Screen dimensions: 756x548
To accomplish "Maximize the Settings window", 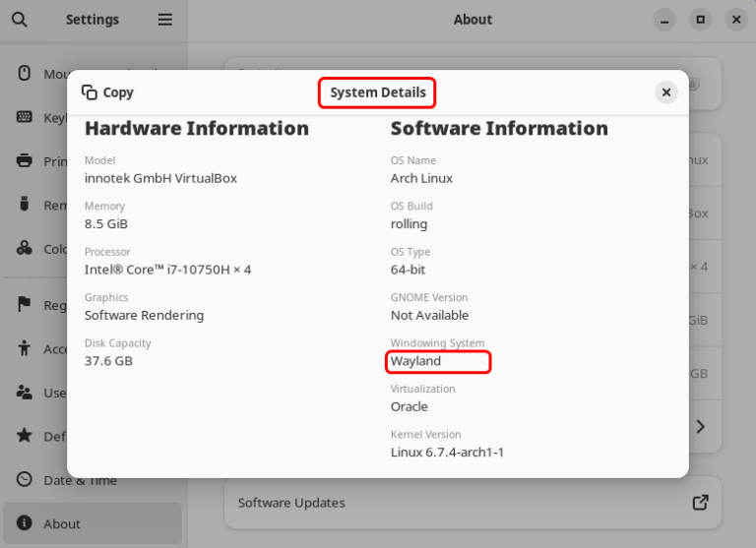I will coord(701,20).
